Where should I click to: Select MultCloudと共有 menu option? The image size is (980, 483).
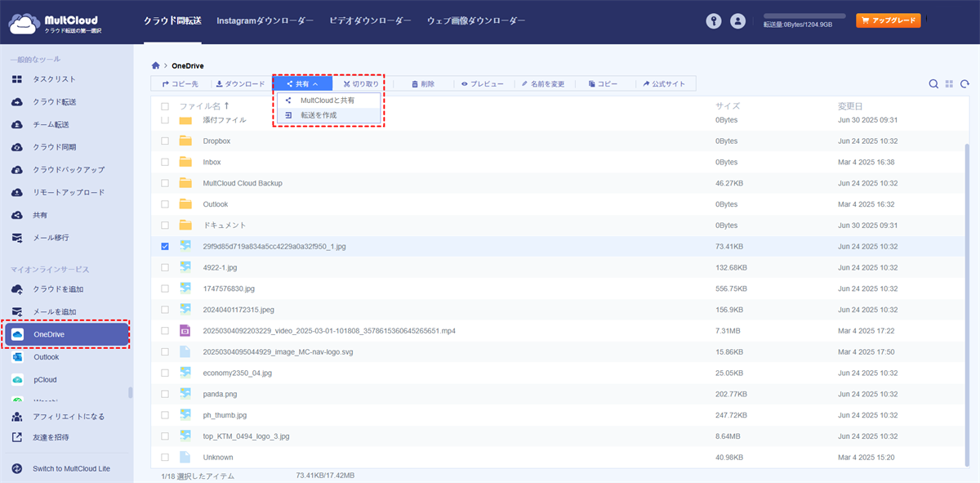pos(327,100)
